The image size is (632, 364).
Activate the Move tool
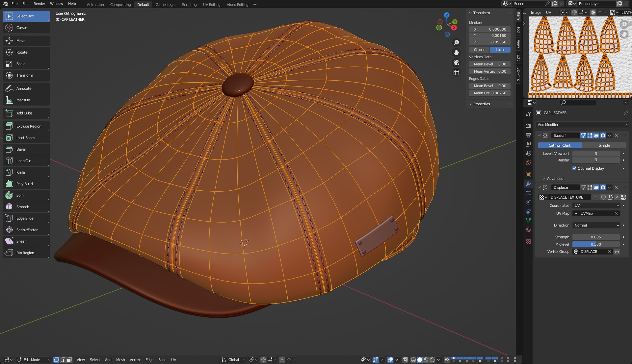point(26,41)
